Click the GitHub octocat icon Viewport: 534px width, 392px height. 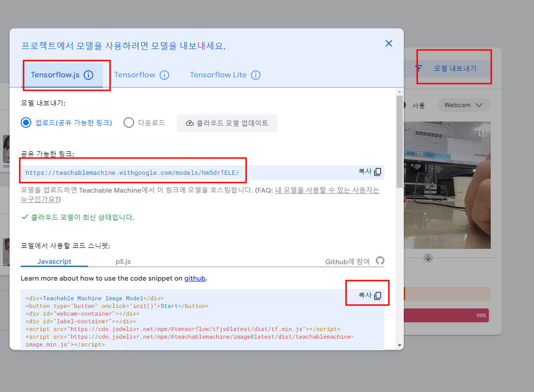click(x=380, y=261)
